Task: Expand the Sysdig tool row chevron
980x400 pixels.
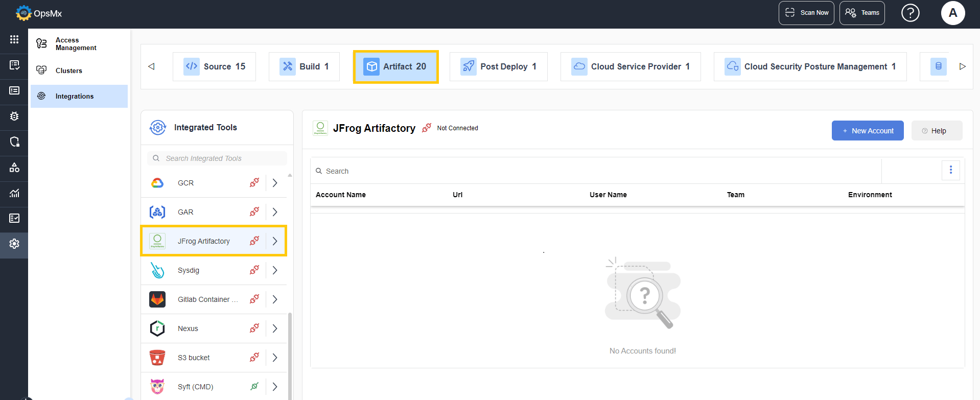Action: [x=275, y=270]
